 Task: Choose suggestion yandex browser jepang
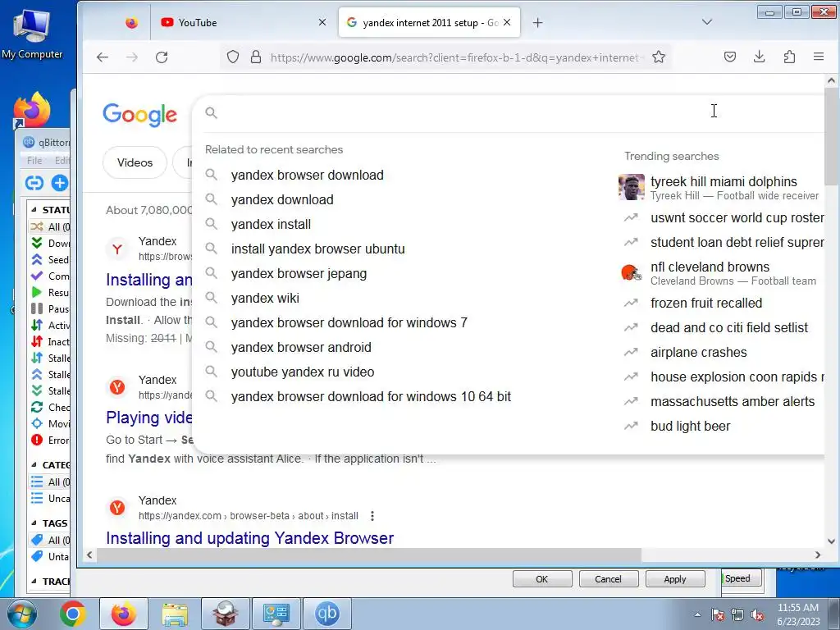tap(299, 274)
